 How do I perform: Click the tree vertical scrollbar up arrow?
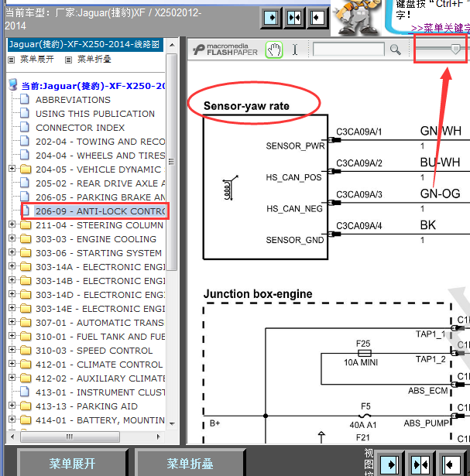click(x=172, y=45)
